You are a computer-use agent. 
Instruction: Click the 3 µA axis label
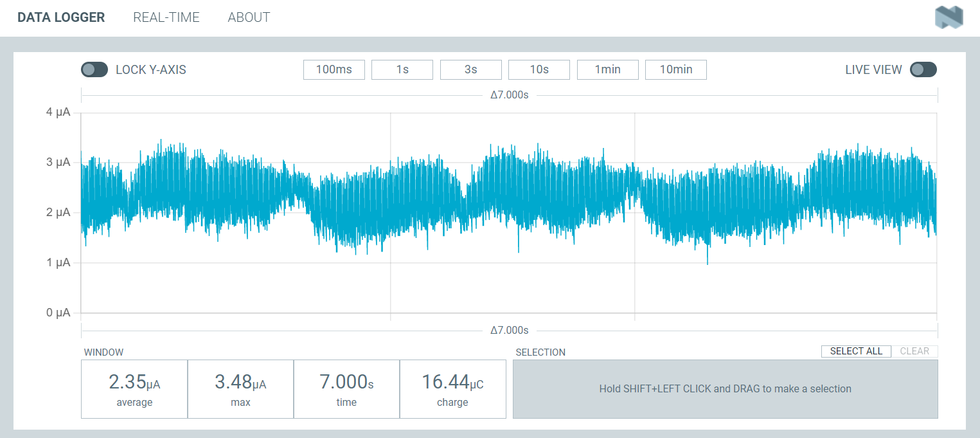pos(58,162)
